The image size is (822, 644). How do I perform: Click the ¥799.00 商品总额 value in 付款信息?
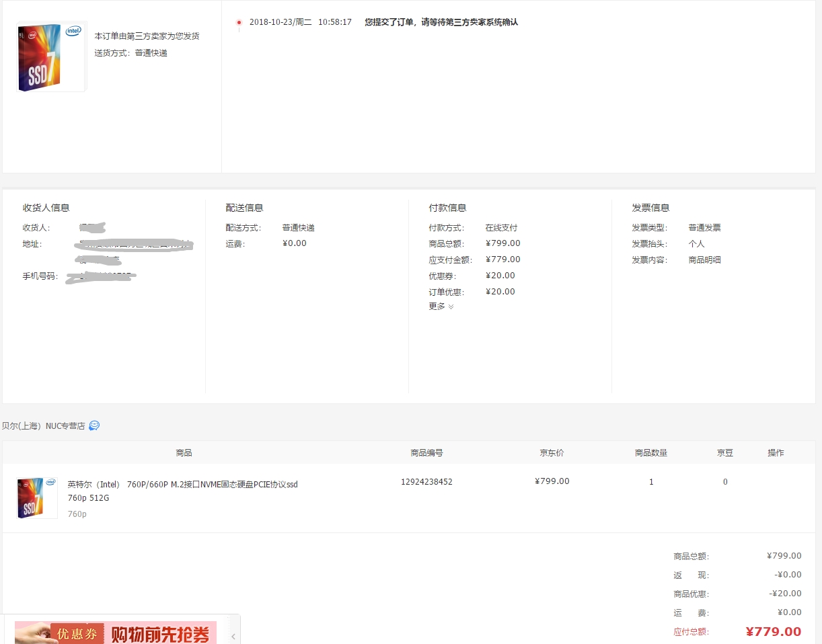pyautogui.click(x=503, y=243)
